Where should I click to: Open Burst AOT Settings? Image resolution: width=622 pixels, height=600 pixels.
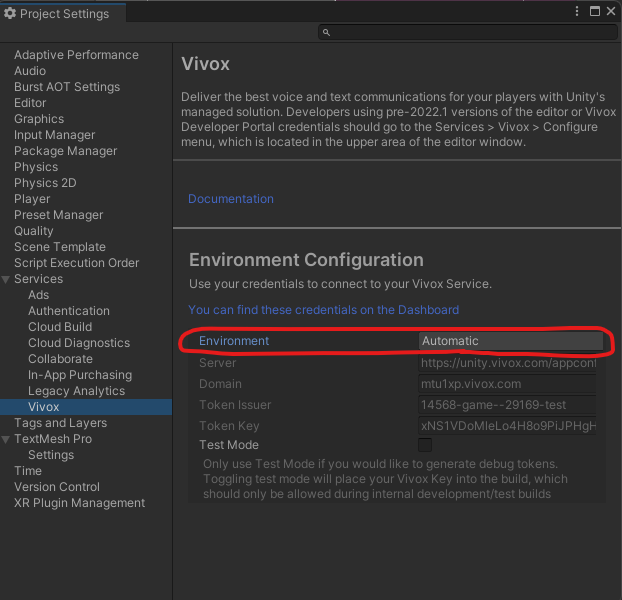coord(67,87)
